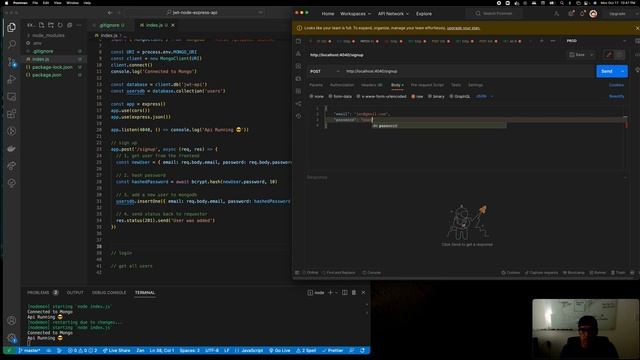Kill terminal with the trash icon
The width and height of the screenshot is (640, 360).
pyautogui.click(x=354, y=293)
